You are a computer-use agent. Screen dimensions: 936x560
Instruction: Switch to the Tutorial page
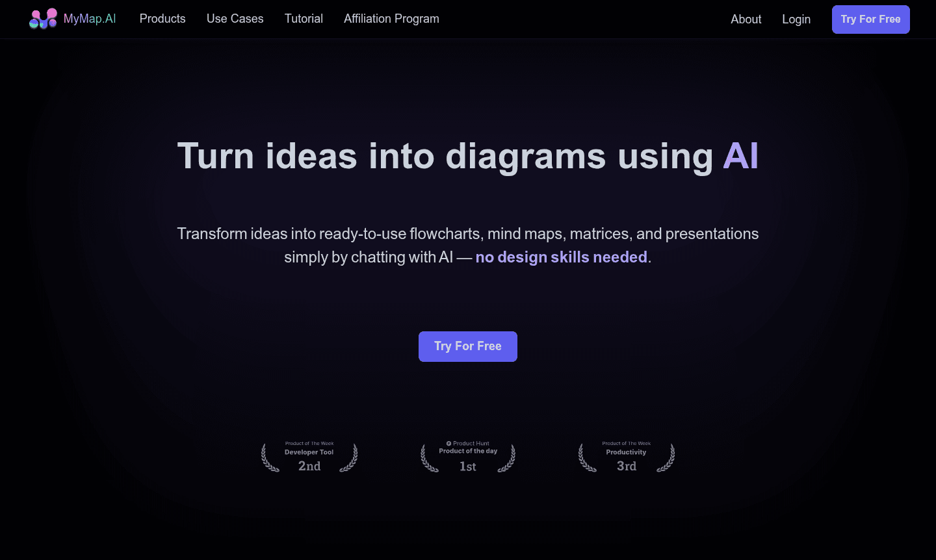click(x=304, y=19)
